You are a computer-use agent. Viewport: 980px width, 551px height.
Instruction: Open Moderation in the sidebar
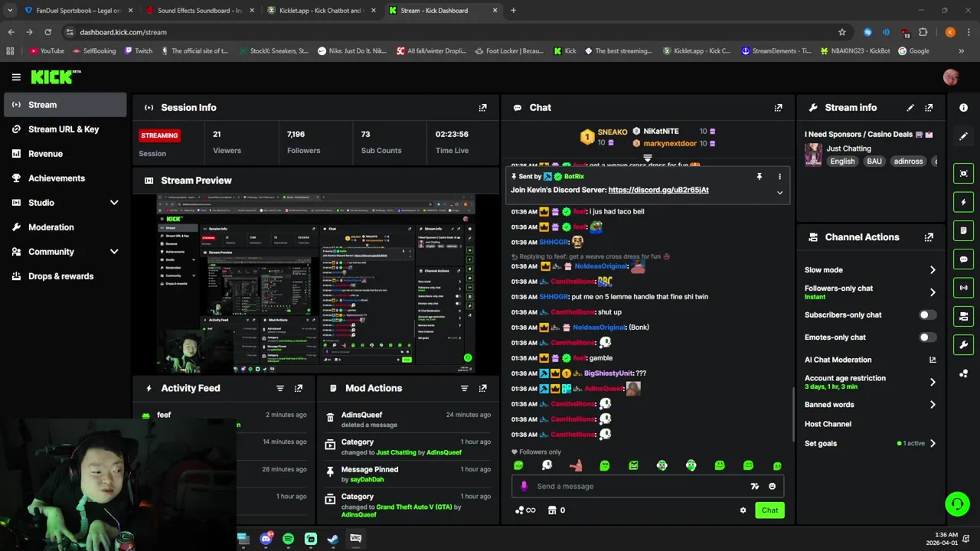[x=65, y=227]
